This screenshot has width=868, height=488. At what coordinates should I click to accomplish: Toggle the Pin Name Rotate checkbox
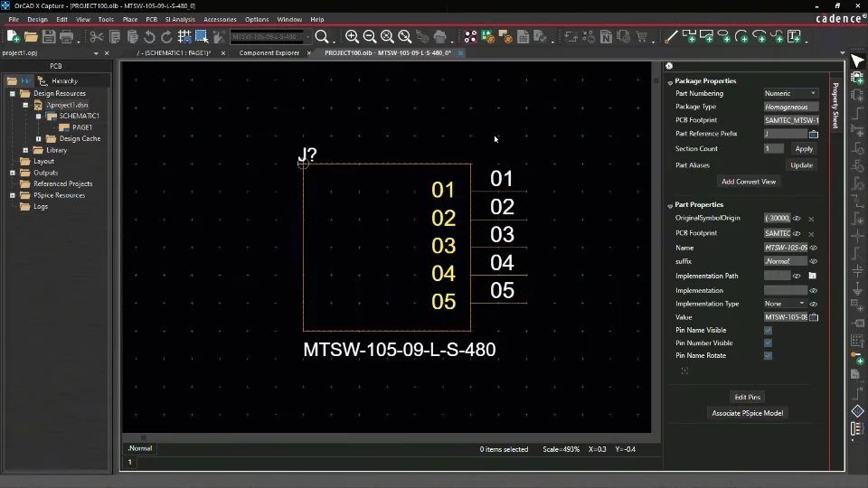click(x=768, y=356)
